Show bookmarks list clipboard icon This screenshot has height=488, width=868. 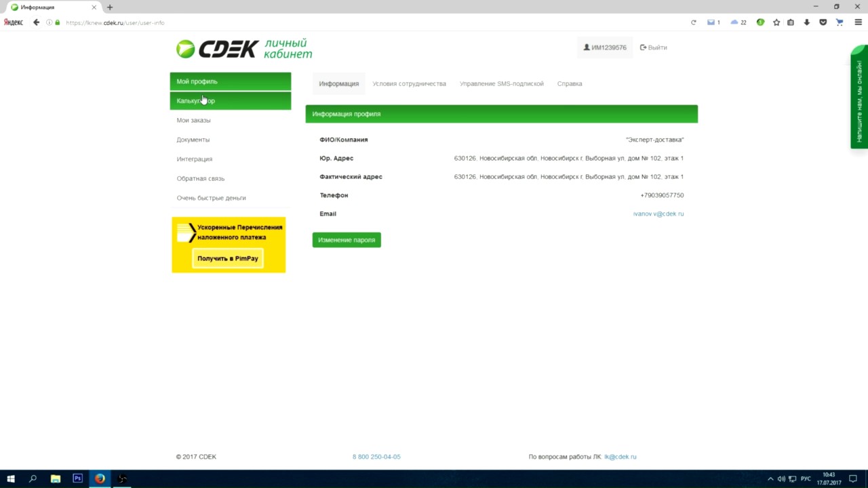[791, 22]
